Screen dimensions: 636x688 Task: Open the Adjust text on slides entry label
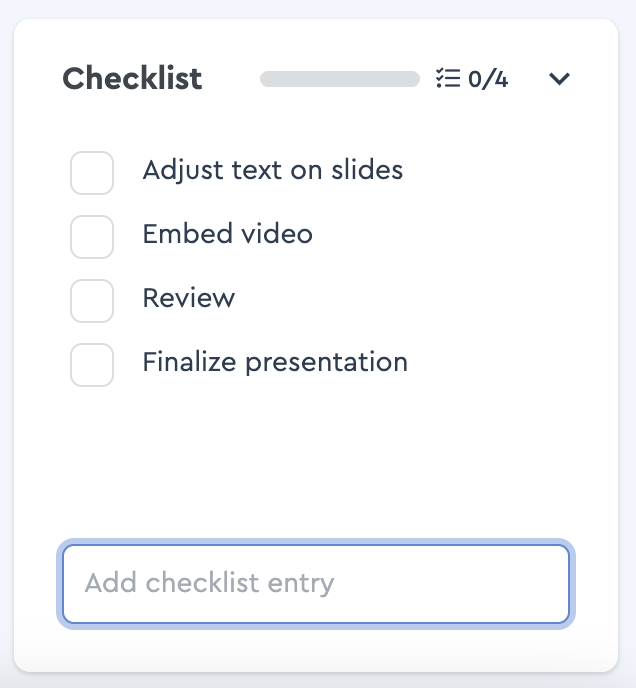click(273, 170)
